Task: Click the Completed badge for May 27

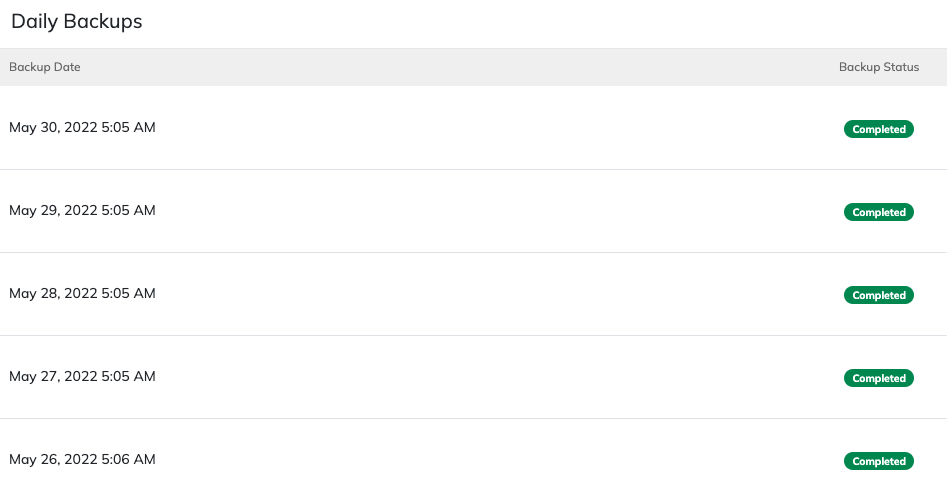Action: (x=879, y=378)
